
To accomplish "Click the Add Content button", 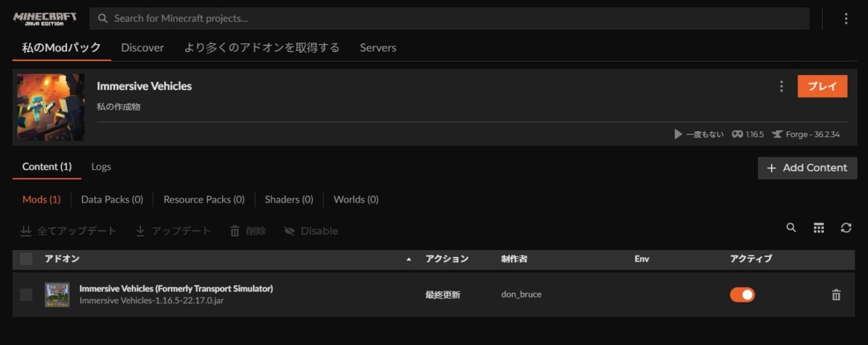I will click(807, 168).
